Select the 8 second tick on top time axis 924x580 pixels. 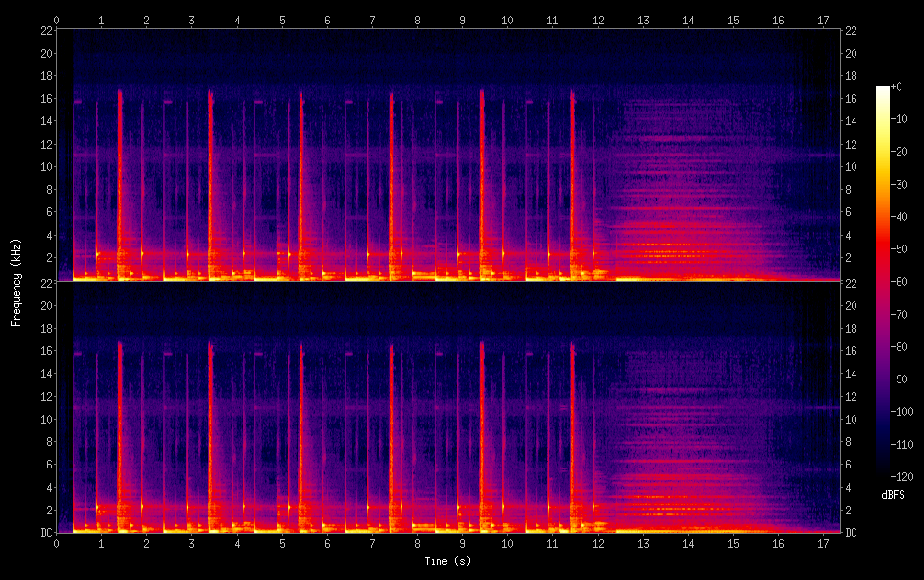[x=417, y=20]
